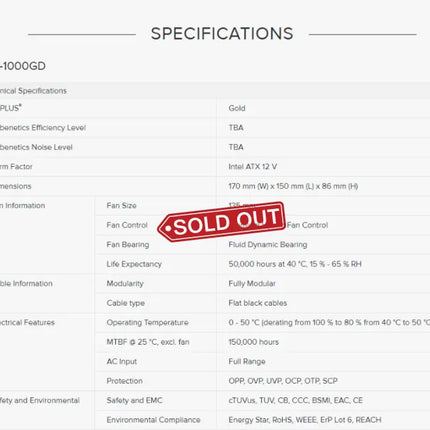Click the Life Expectancy label
The width and height of the screenshot is (430, 430).
click(x=134, y=264)
